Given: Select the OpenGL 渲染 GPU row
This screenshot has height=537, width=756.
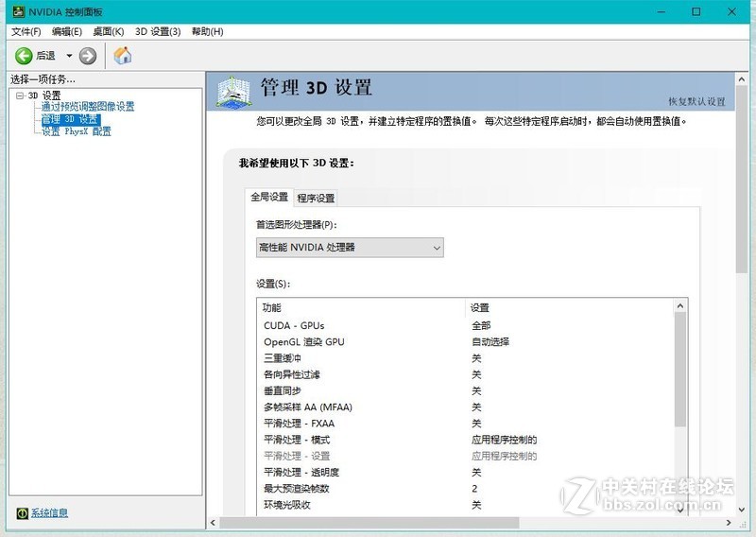Looking at the screenshot, I should [465, 342].
